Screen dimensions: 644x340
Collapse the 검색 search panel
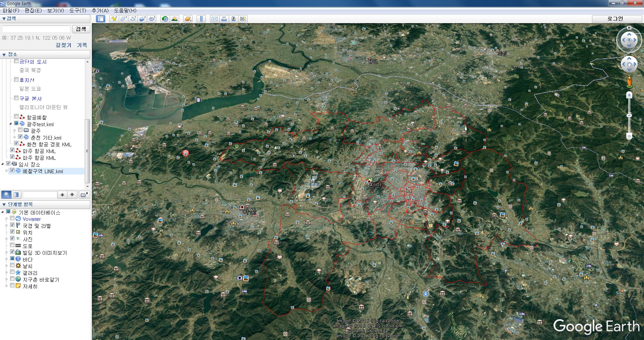point(4,19)
